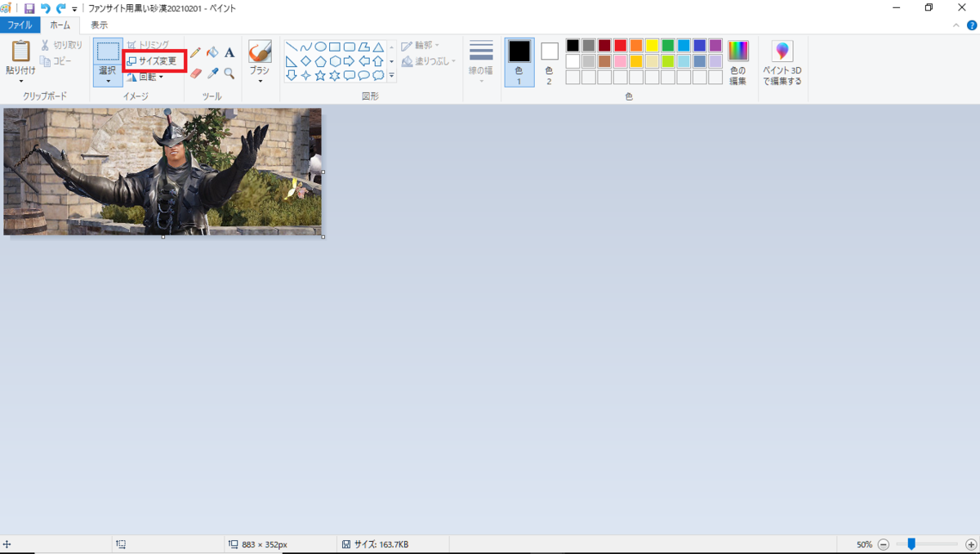
Task: Pick the red color swatch
Action: (x=621, y=46)
